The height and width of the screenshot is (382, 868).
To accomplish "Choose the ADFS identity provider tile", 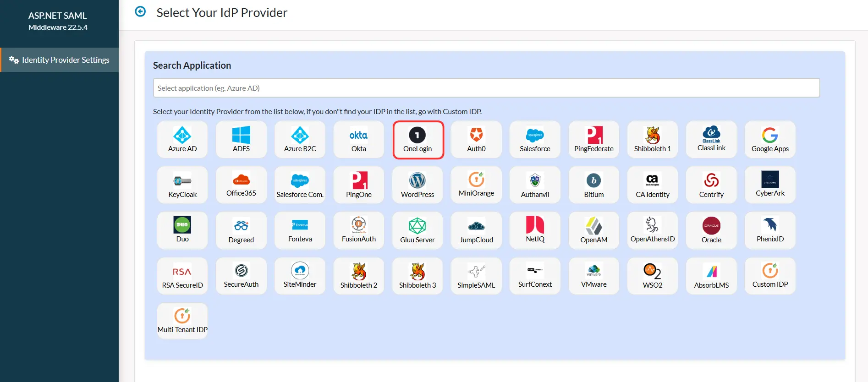I will (x=241, y=140).
